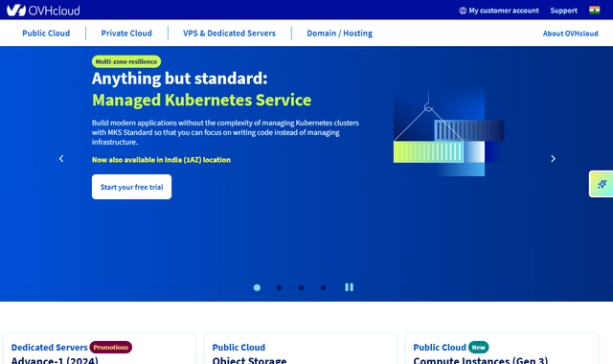The image size is (613, 364).
Task: Open the Support link
Action: pos(564,11)
